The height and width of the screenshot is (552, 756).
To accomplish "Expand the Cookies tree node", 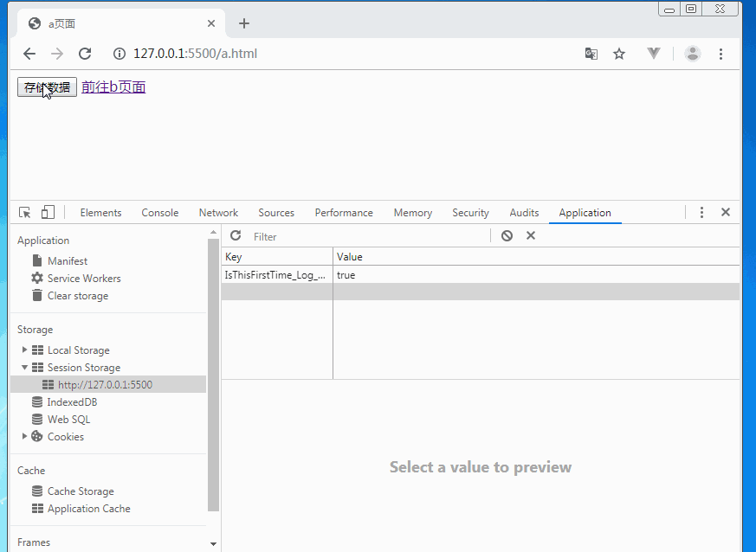I will 24,437.
